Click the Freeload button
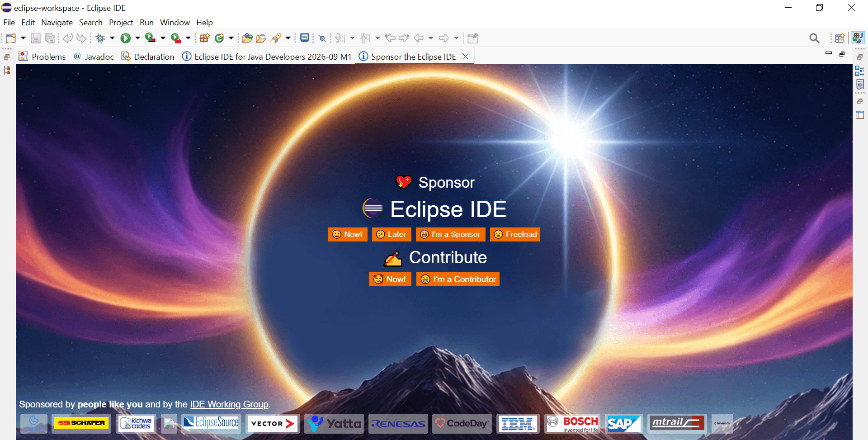This screenshot has height=440, width=868. [515, 234]
